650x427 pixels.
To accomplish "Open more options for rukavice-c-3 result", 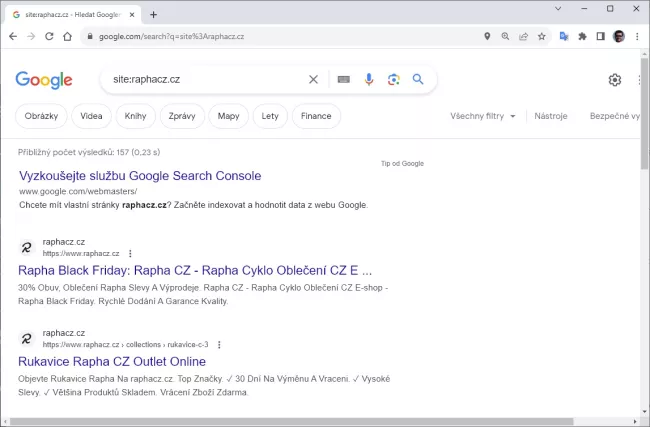I will pyautogui.click(x=219, y=345).
